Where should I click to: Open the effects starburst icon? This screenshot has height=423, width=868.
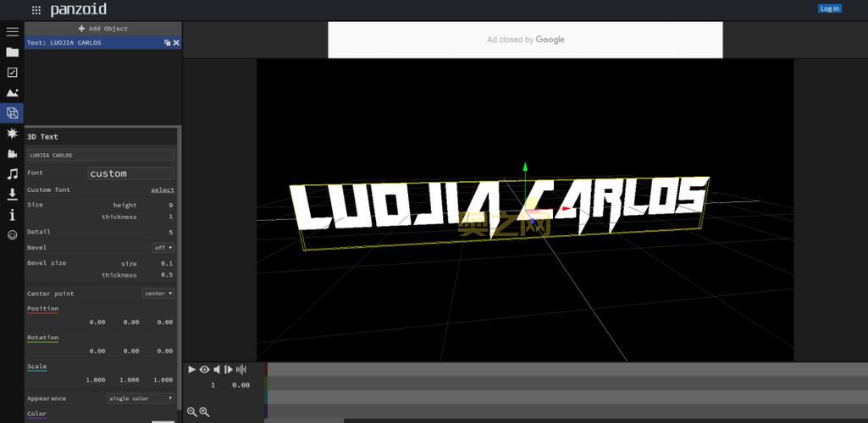(12, 134)
